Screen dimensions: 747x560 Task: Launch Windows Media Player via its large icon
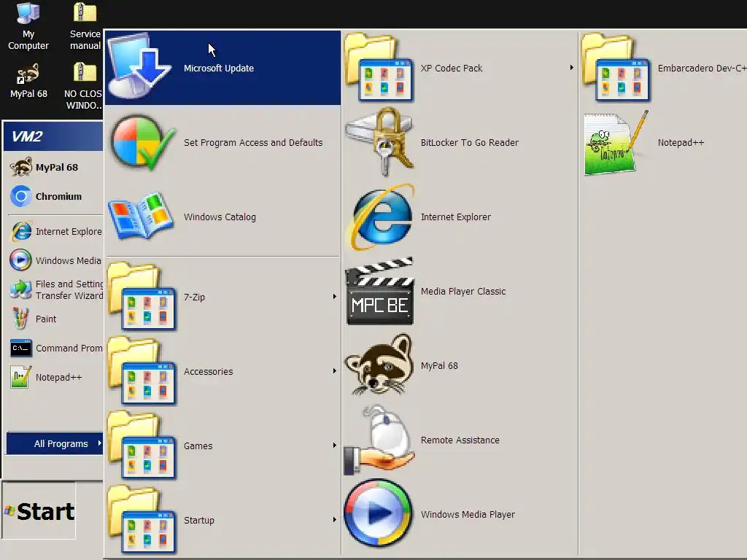379,513
